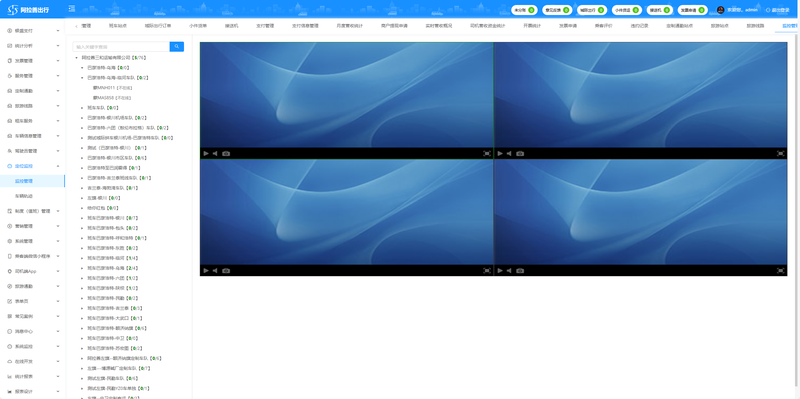Switch to the 支付管理 tab

[x=265, y=26]
